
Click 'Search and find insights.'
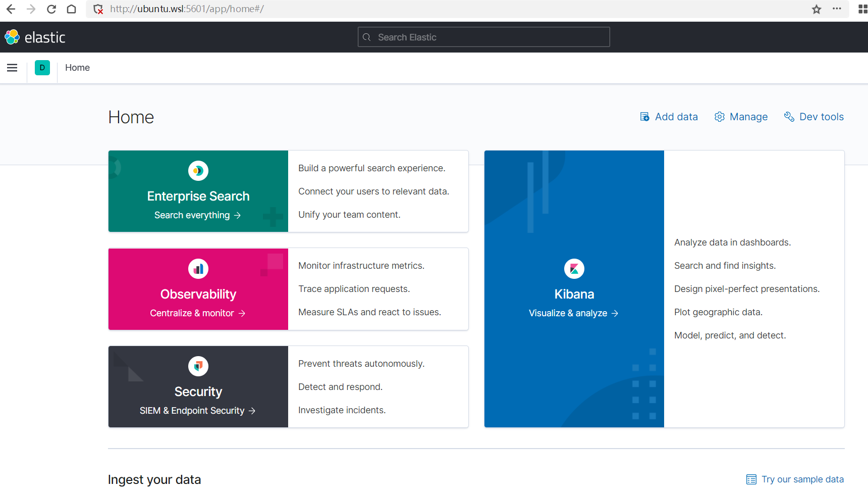[x=725, y=266]
